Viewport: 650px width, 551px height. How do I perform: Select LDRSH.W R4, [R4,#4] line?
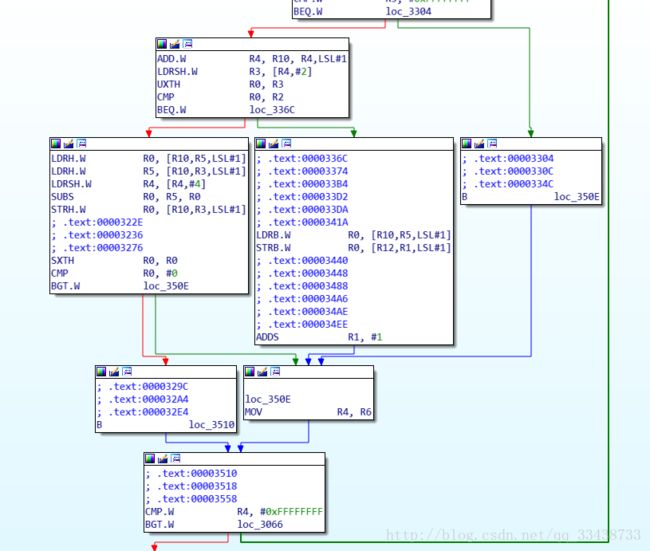pyautogui.click(x=128, y=184)
